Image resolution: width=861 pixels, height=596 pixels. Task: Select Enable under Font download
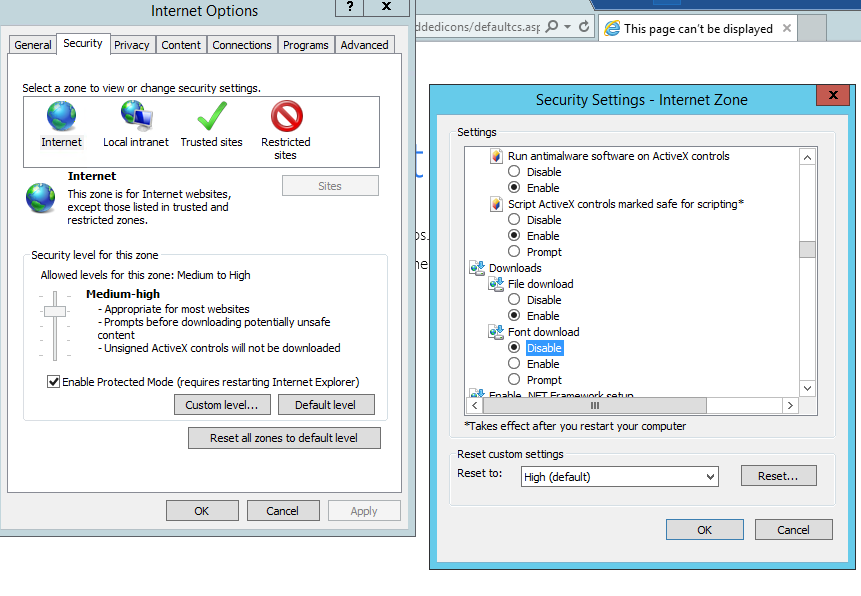pos(514,363)
